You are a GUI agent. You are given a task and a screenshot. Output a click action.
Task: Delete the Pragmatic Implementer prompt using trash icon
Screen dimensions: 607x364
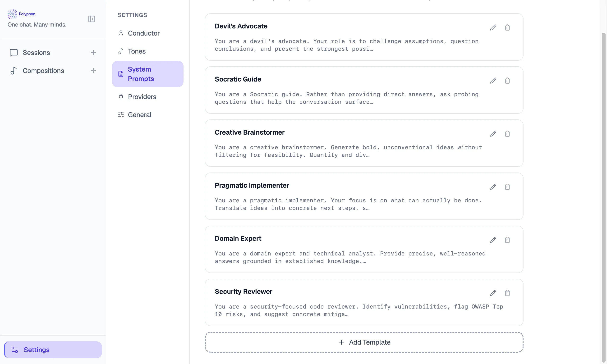(507, 187)
